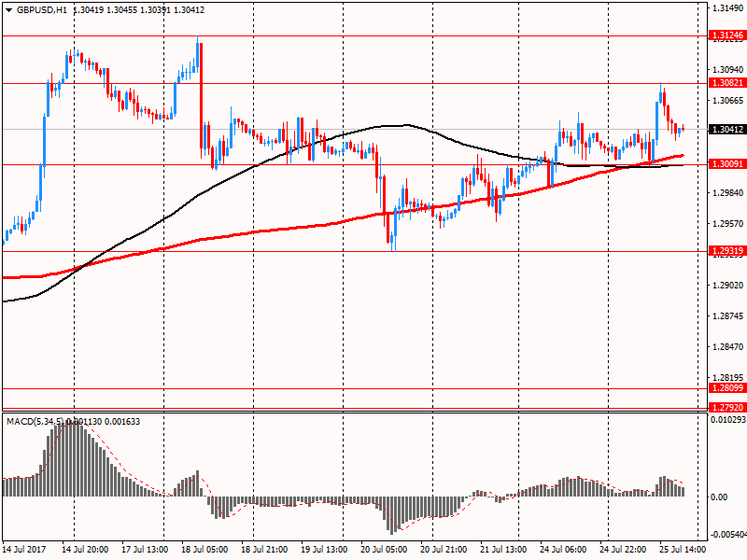Select the 1.28099 red price level label

point(727,388)
